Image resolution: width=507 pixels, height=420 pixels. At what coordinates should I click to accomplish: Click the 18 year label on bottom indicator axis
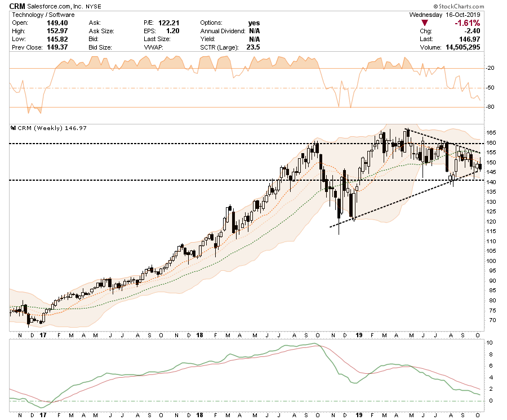point(199,415)
